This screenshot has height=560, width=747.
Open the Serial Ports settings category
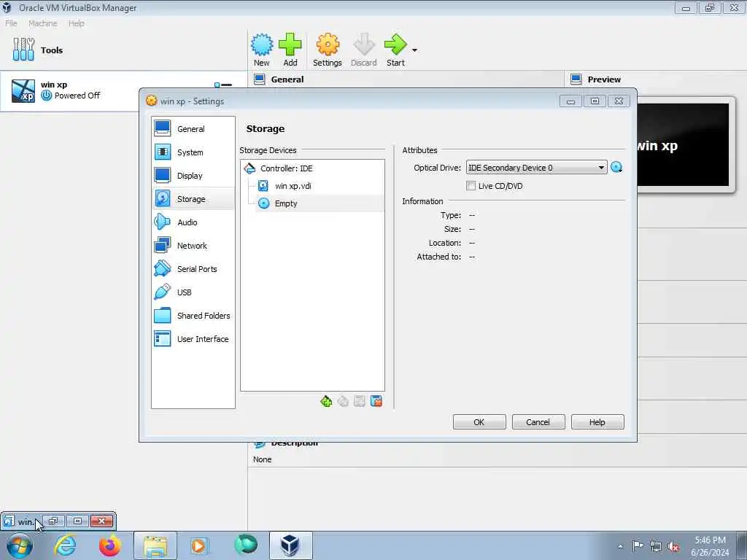pos(193,268)
